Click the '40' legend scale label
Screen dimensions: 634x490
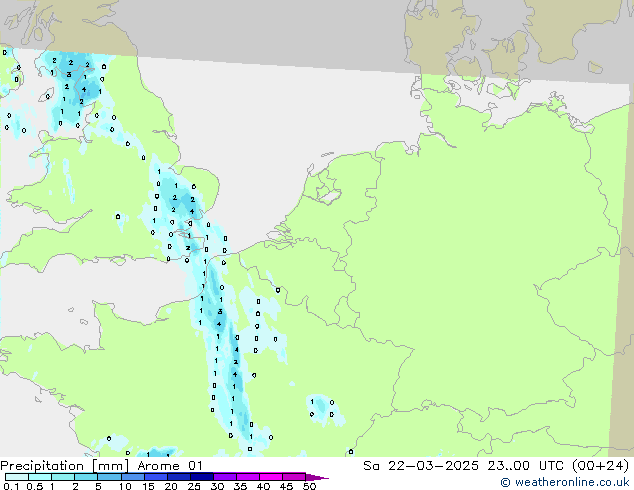point(263,486)
